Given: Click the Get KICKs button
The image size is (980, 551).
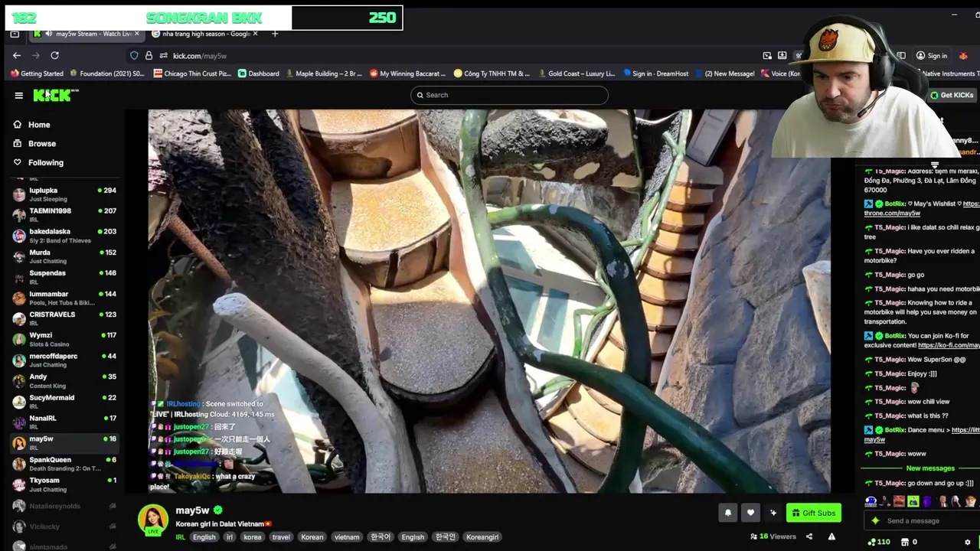Looking at the screenshot, I should pyautogui.click(x=952, y=95).
